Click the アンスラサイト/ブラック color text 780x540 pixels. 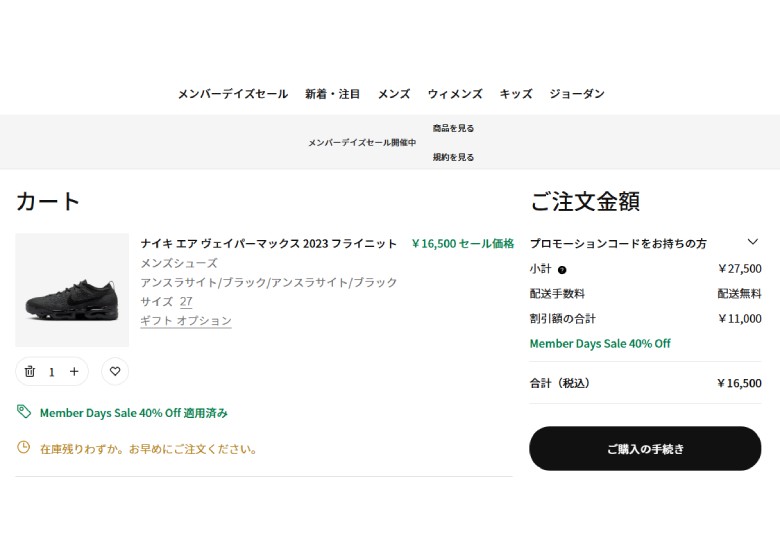(269, 282)
